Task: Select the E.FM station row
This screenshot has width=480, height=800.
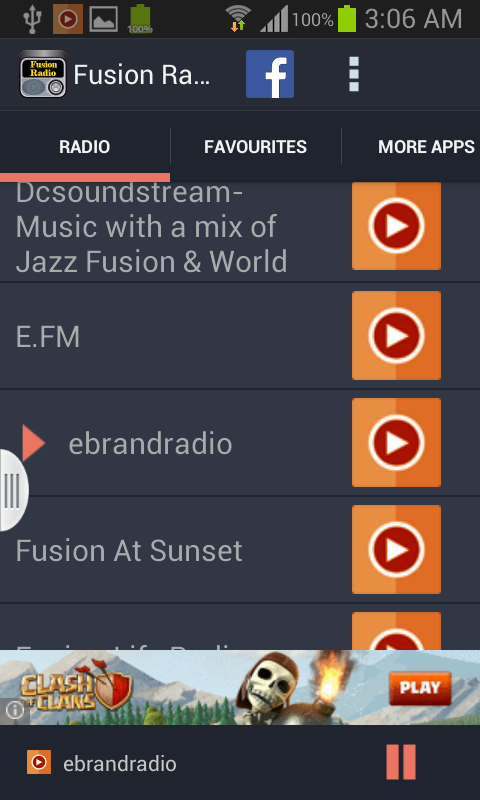Action: (175, 336)
